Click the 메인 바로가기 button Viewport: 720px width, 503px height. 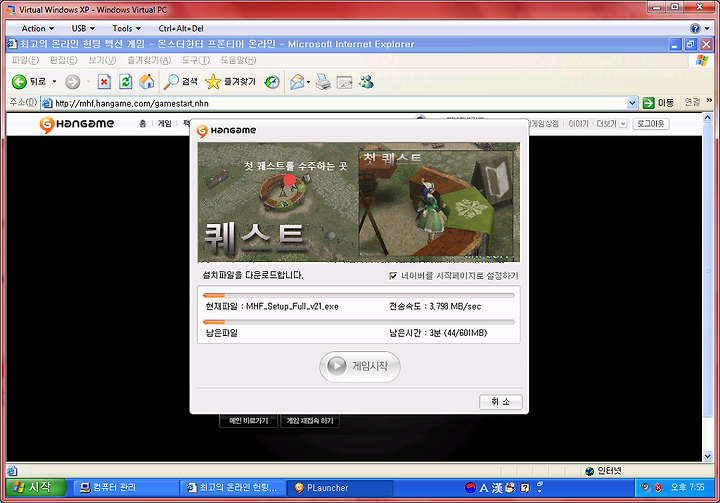[x=248, y=420]
